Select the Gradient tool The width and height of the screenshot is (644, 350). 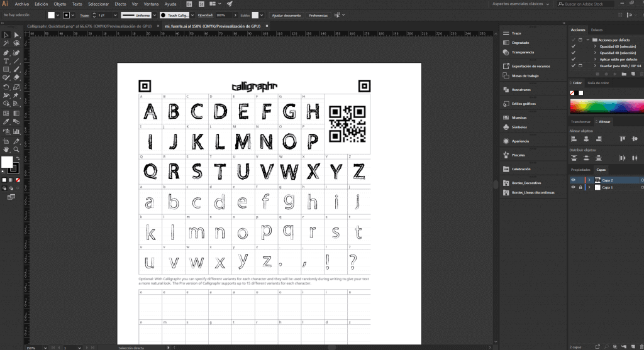pos(16,113)
